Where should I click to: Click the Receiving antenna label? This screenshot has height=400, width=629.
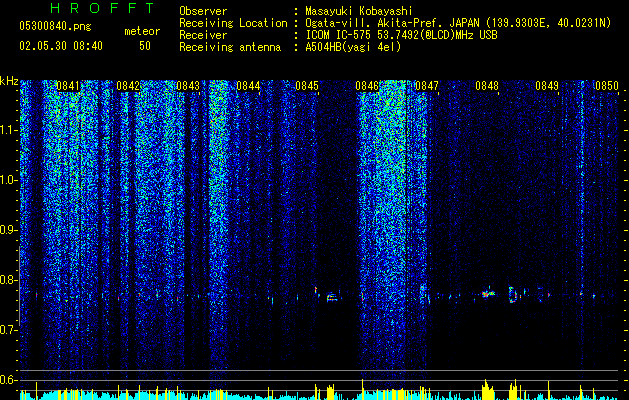[x=230, y=47]
